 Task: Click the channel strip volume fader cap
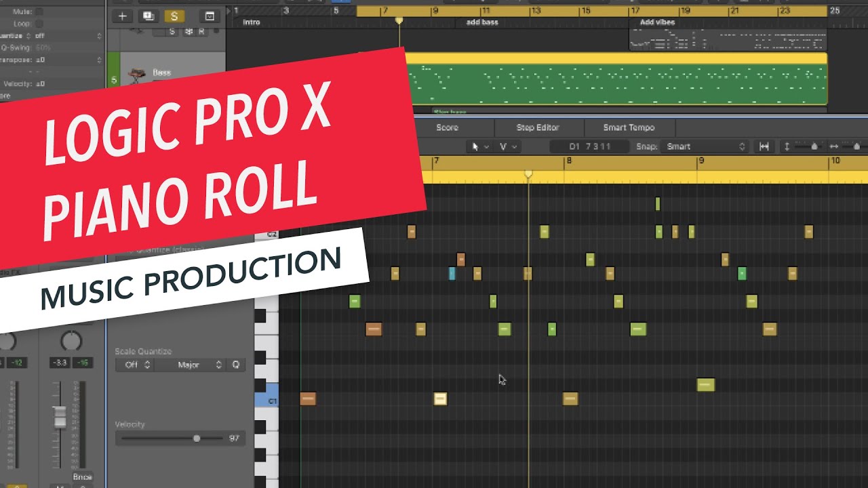pos(60,417)
